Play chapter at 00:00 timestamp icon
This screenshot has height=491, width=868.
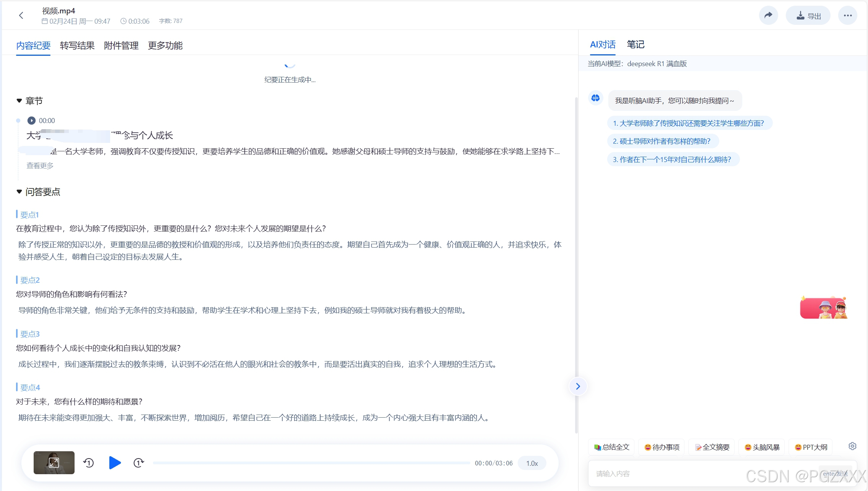[31, 121]
